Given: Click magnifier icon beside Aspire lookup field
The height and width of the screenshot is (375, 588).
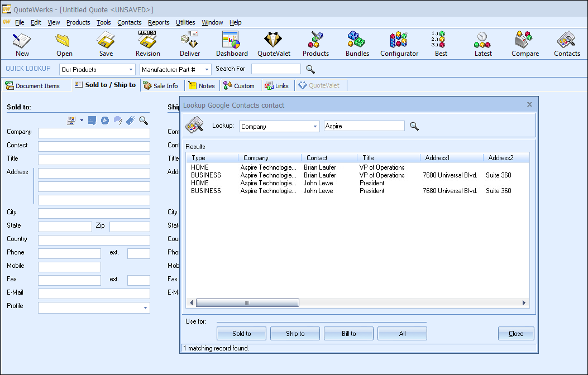Looking at the screenshot, I should pyautogui.click(x=414, y=126).
